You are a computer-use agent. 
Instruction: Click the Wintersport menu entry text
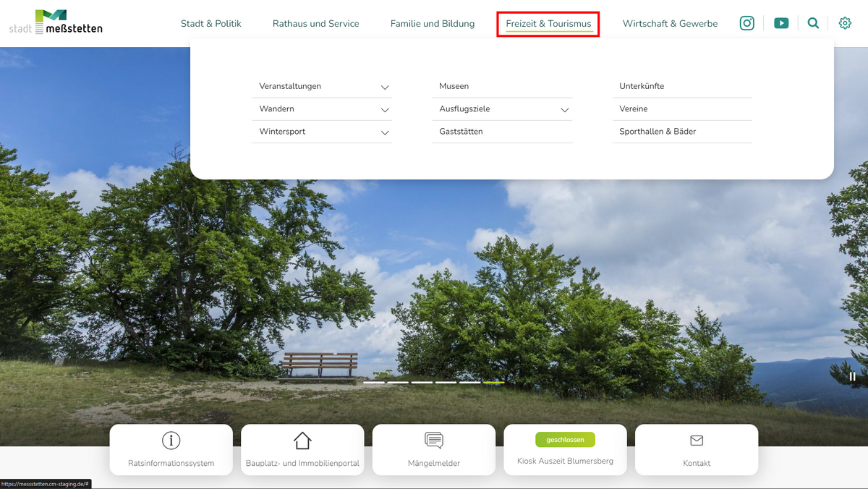click(282, 132)
